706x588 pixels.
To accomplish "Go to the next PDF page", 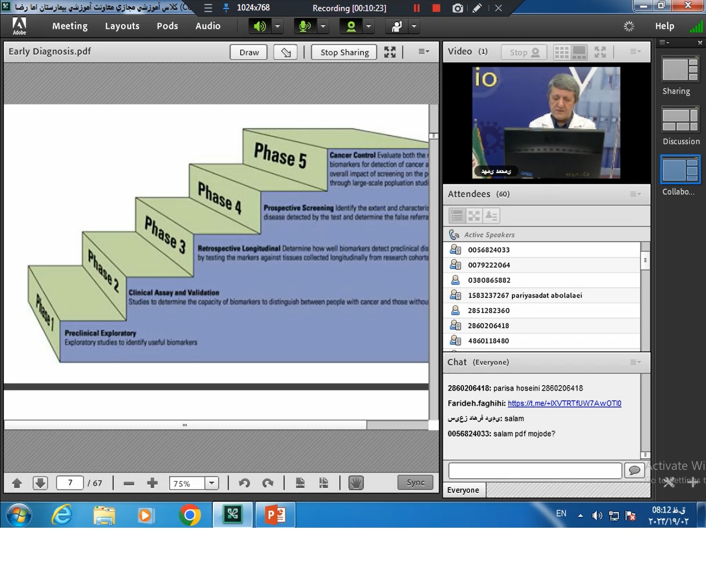I will pos(40,483).
